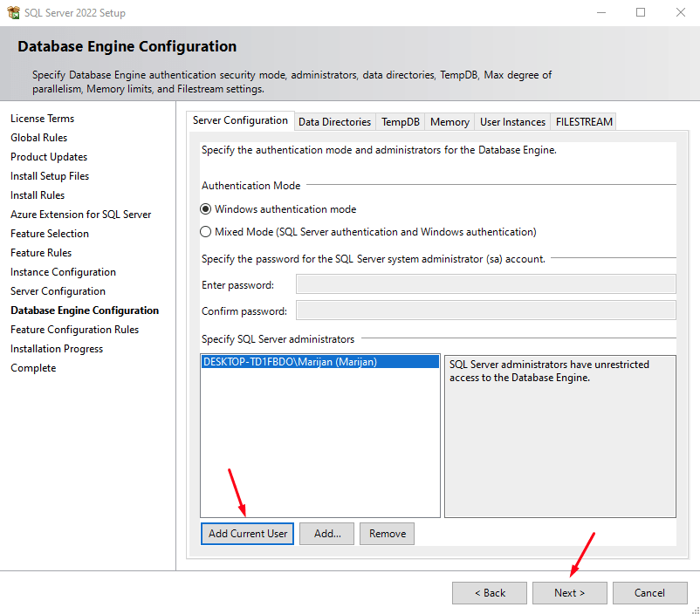Click License Terms in the step list

tap(43, 119)
